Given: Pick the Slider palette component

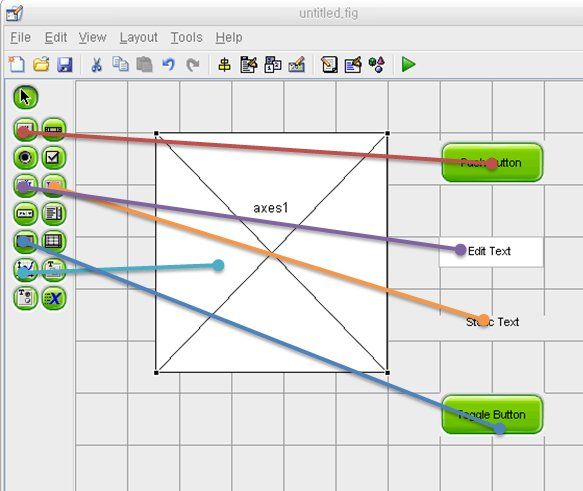Looking at the screenshot, I should pyautogui.click(x=54, y=130).
